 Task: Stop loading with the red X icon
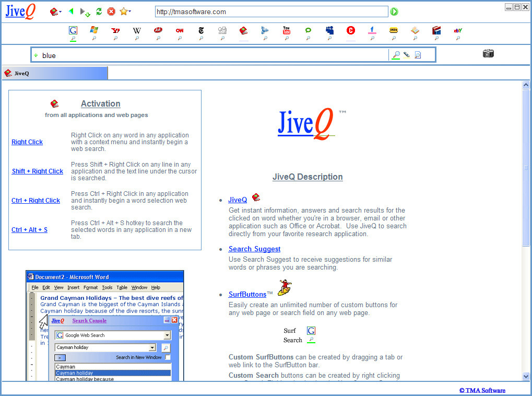[x=111, y=11]
